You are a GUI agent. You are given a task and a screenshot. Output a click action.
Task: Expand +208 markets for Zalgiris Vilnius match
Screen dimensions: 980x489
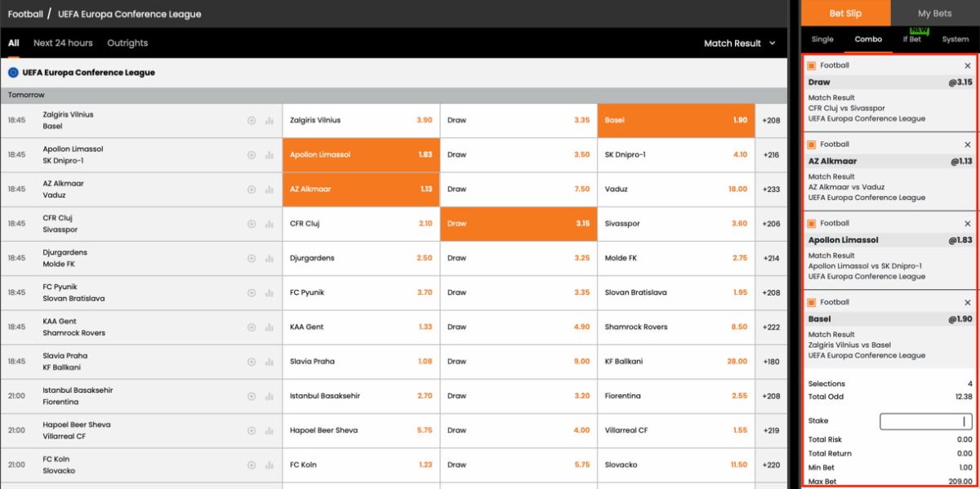(x=771, y=120)
